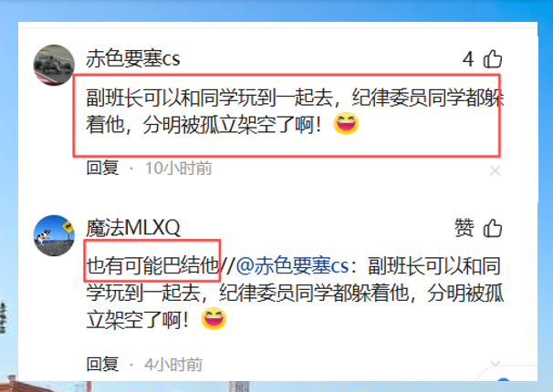This screenshot has height=392, width=553.
Task: Click laughing emoji after 立架空了啊！
Action: click(214, 319)
